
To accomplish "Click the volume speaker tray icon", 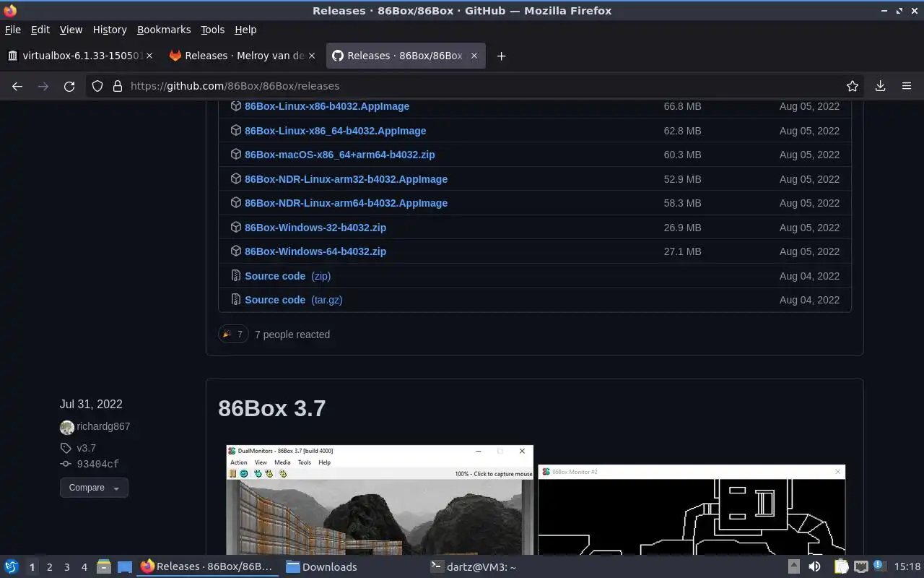I will click(814, 567).
